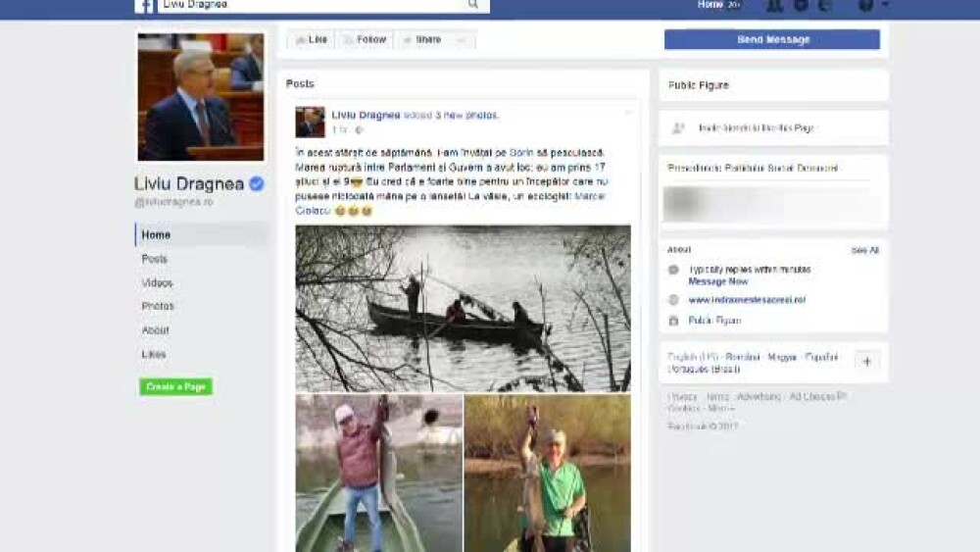
Task: Expand the language list plus button
Action: pyautogui.click(x=867, y=362)
